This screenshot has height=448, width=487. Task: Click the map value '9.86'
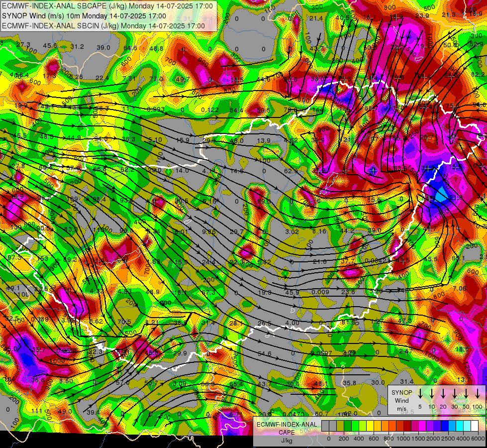click(x=209, y=231)
